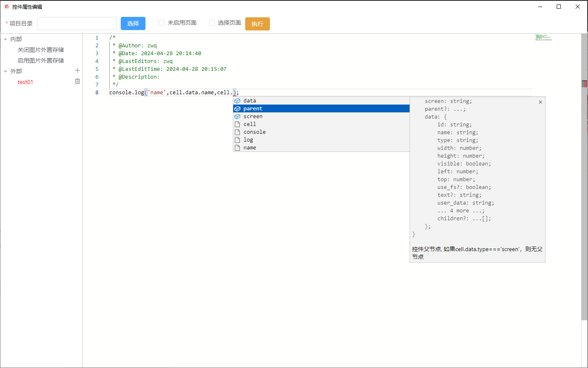Choose the cell autocomplete entry
The image size is (588, 368).
click(x=321, y=124)
